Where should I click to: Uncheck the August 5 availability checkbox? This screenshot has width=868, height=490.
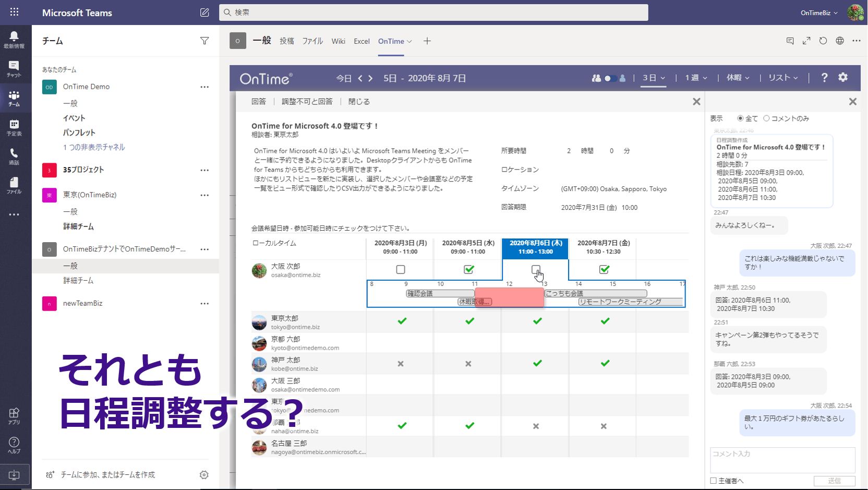coord(468,269)
